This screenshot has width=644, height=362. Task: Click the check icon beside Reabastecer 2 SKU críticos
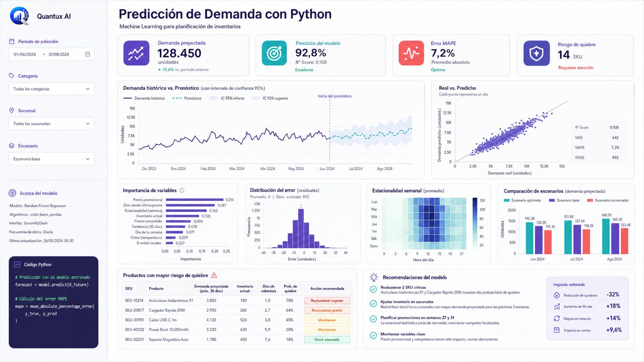pyautogui.click(x=373, y=289)
